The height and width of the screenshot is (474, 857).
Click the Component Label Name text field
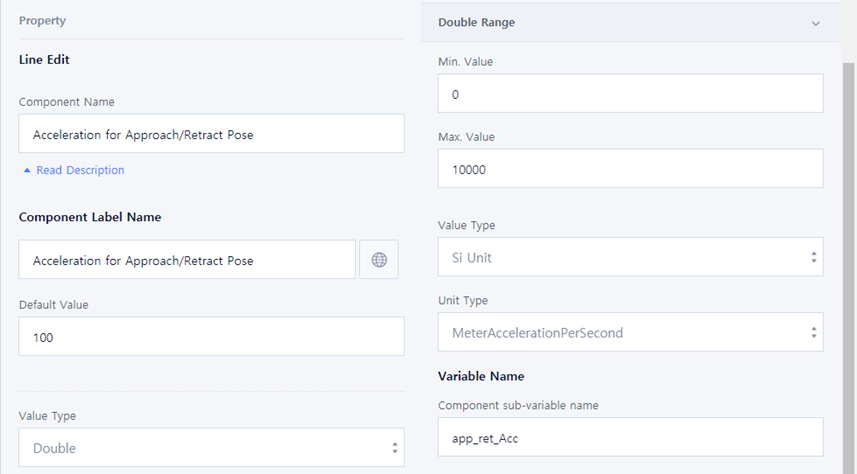pos(187,260)
